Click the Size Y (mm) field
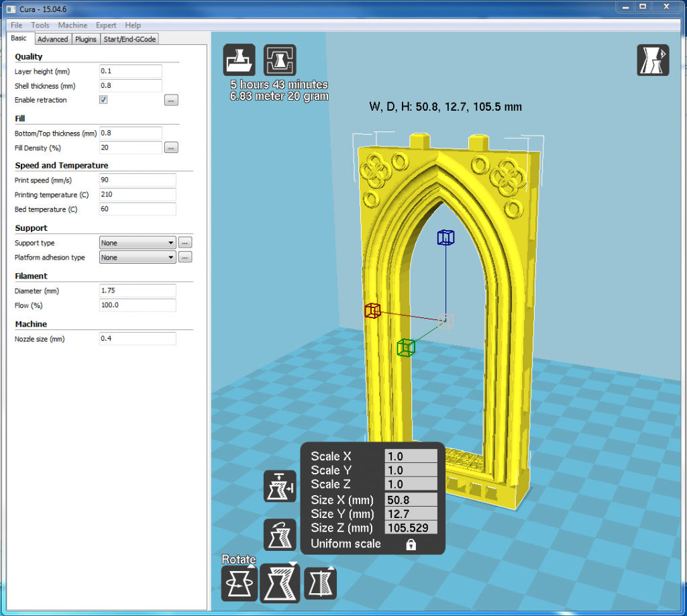This screenshot has height=616, width=687. pyautogui.click(x=411, y=514)
